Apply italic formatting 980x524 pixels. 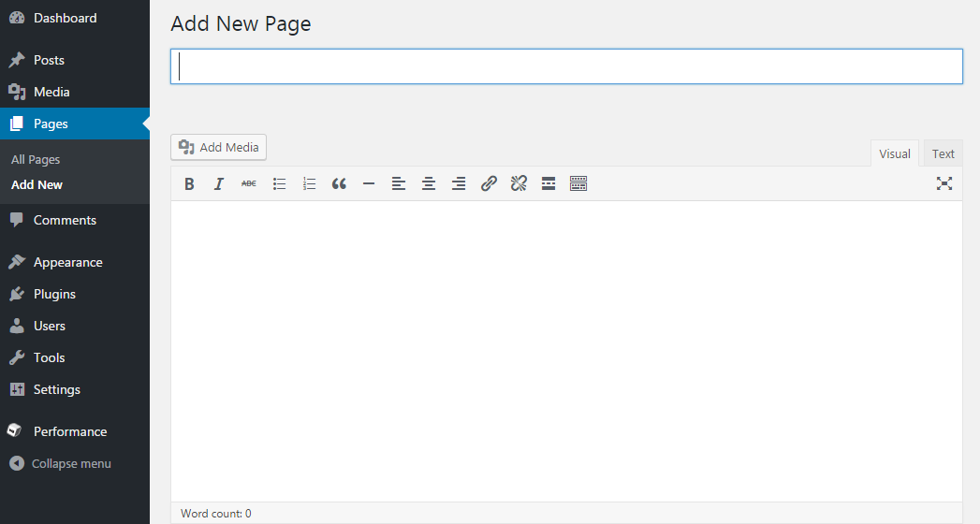pyautogui.click(x=219, y=183)
